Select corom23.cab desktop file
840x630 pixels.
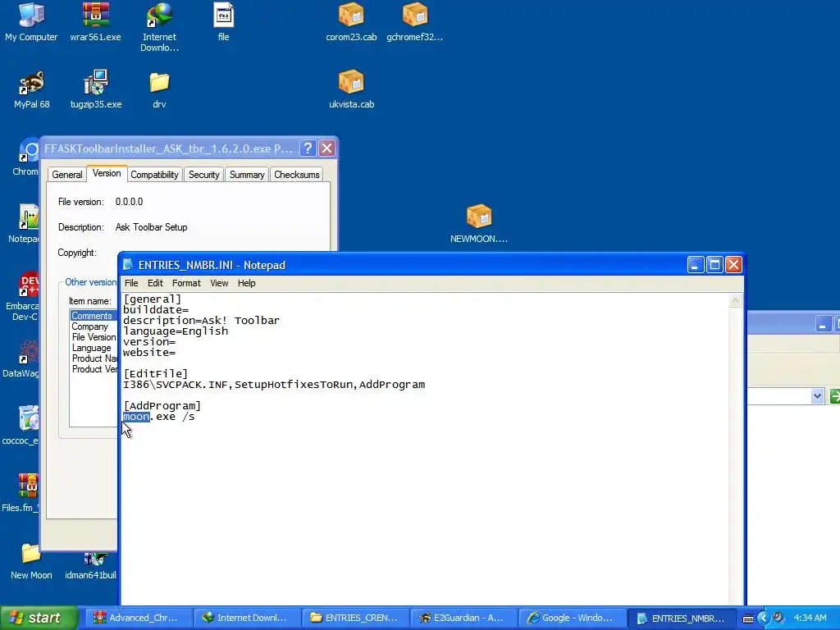point(351,22)
